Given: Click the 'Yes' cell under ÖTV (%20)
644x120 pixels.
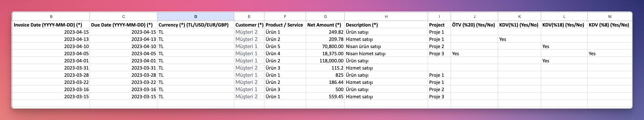Looking at the screenshot, I should [x=474, y=54].
